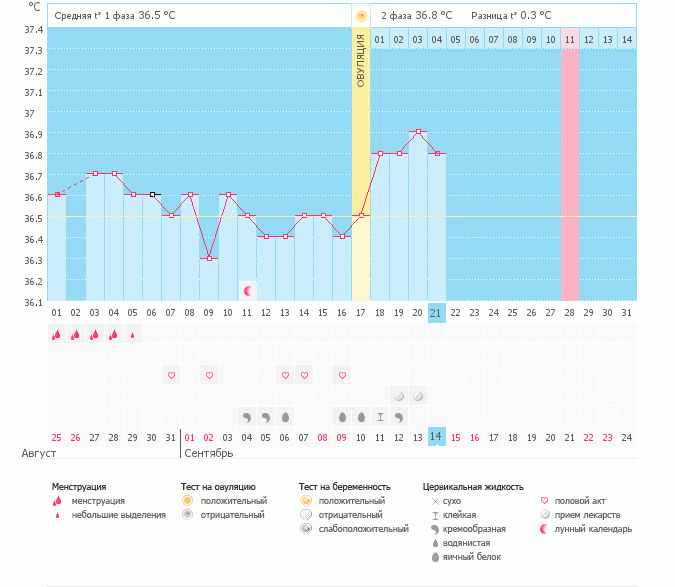
Task: Click the heart icon on cycle day 07
Action: click(x=171, y=375)
